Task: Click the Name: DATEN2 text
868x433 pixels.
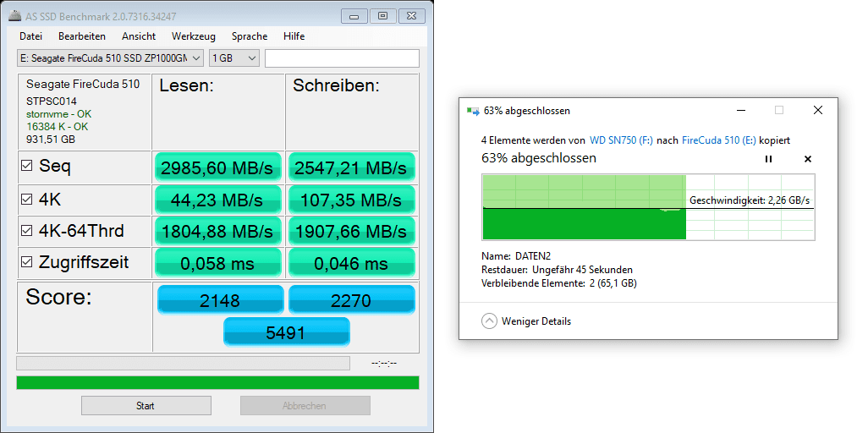Action: (516, 255)
